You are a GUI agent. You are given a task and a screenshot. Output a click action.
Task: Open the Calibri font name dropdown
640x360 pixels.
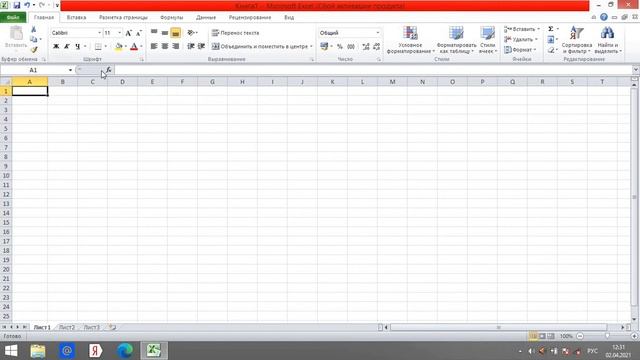point(99,33)
